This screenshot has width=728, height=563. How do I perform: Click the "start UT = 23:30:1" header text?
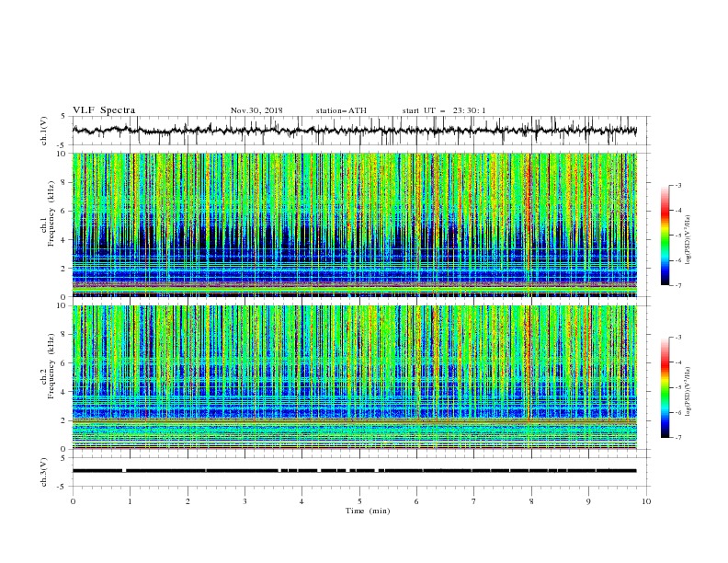click(x=444, y=110)
